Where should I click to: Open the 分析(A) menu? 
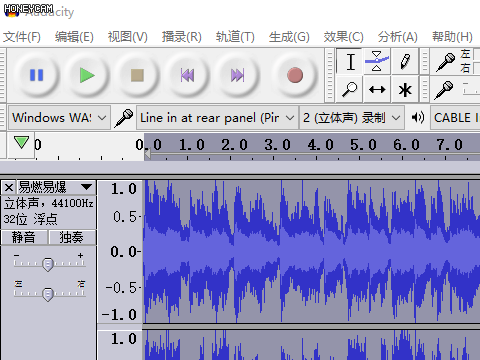398,37
